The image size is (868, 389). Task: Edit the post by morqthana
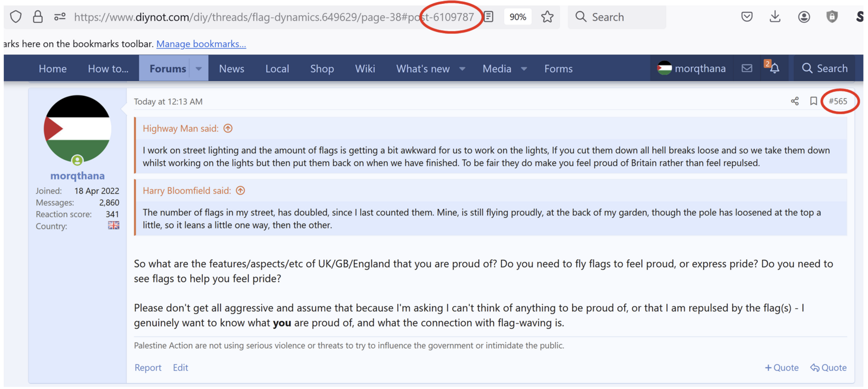coord(180,368)
